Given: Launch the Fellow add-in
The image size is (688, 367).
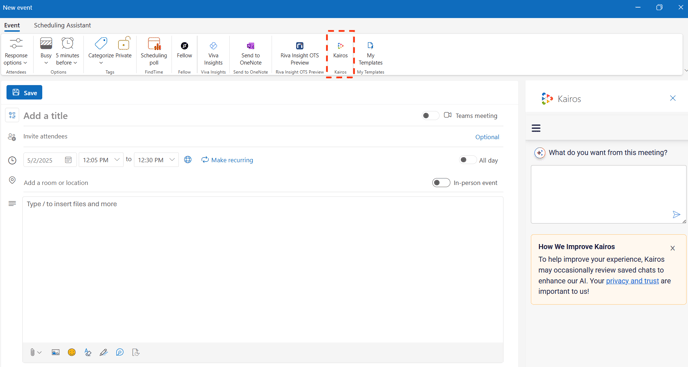Looking at the screenshot, I should point(184,49).
